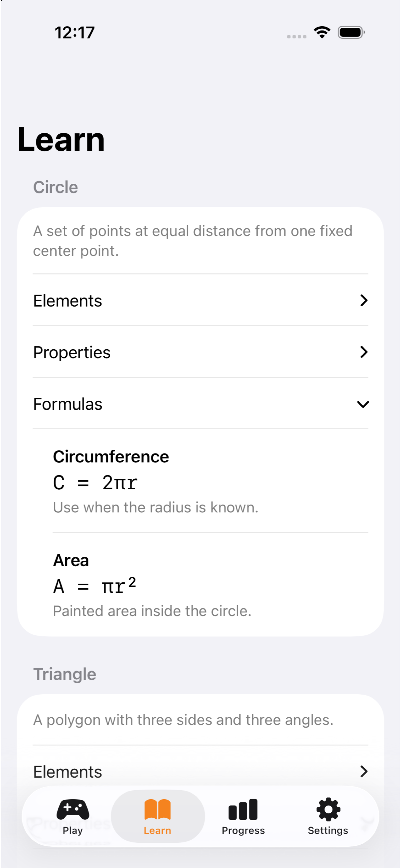This screenshot has height=868, width=401.
Task: Collapse the Formulas row
Action: (200, 404)
